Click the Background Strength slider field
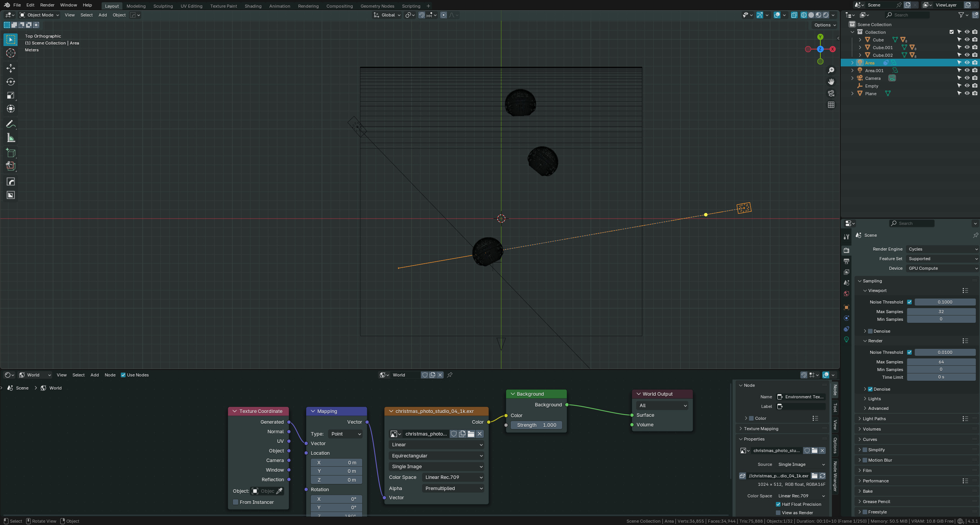Image resolution: width=980 pixels, height=525 pixels. coord(536,425)
